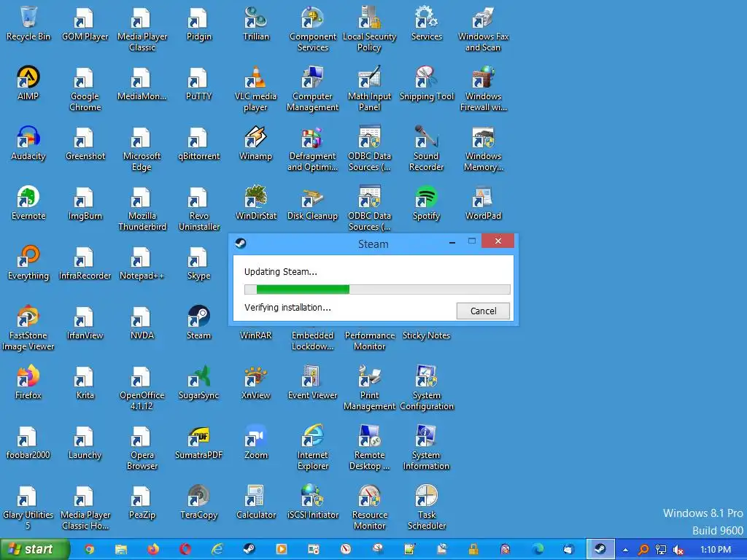
Task: Select the Math Input Panel icon
Action: click(x=370, y=88)
